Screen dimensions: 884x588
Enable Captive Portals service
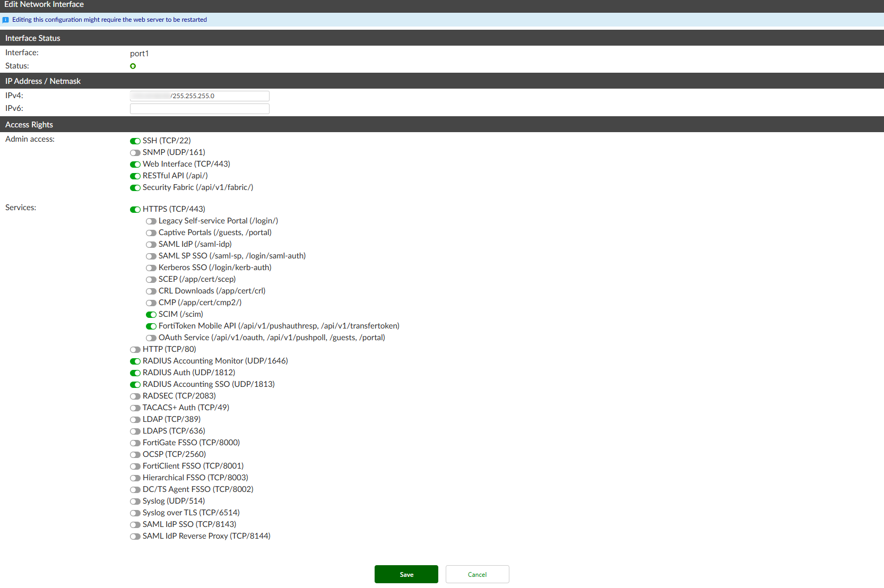pos(151,232)
